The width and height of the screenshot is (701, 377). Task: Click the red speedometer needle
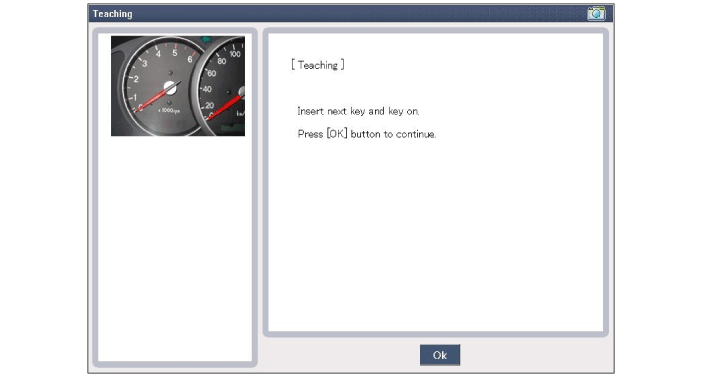click(224, 107)
